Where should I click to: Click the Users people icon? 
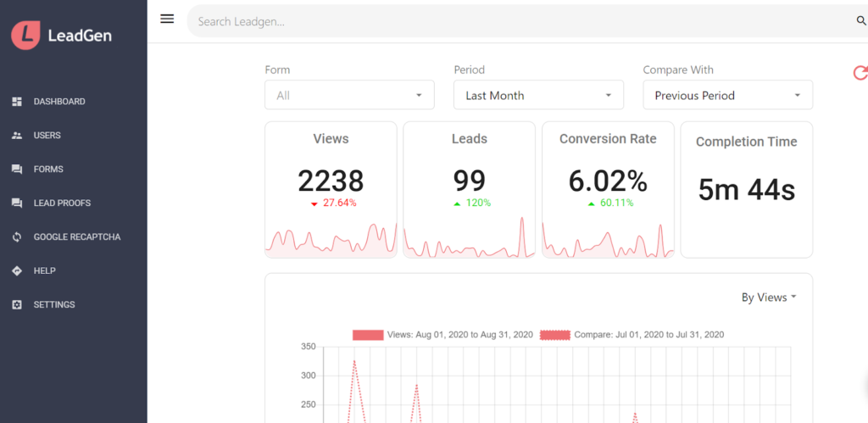click(x=17, y=136)
